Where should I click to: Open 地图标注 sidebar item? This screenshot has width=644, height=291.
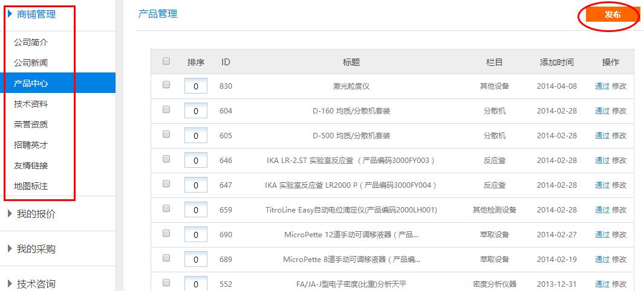pos(31,186)
